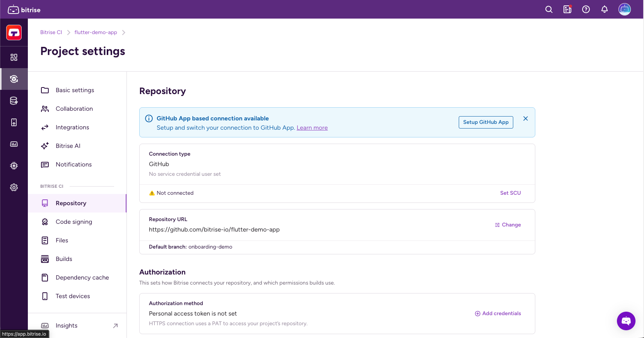Click the Not connected warning icon
The width and height of the screenshot is (644, 338).
[x=152, y=193]
